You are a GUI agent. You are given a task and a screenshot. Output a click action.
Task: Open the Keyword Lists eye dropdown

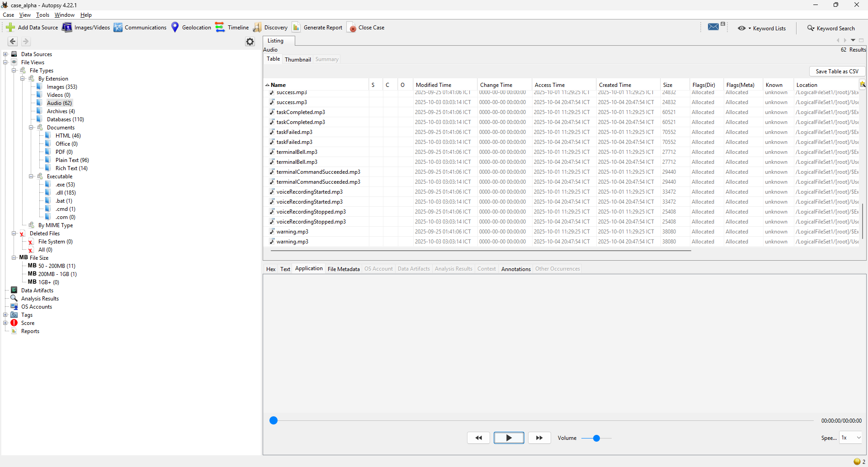744,28
